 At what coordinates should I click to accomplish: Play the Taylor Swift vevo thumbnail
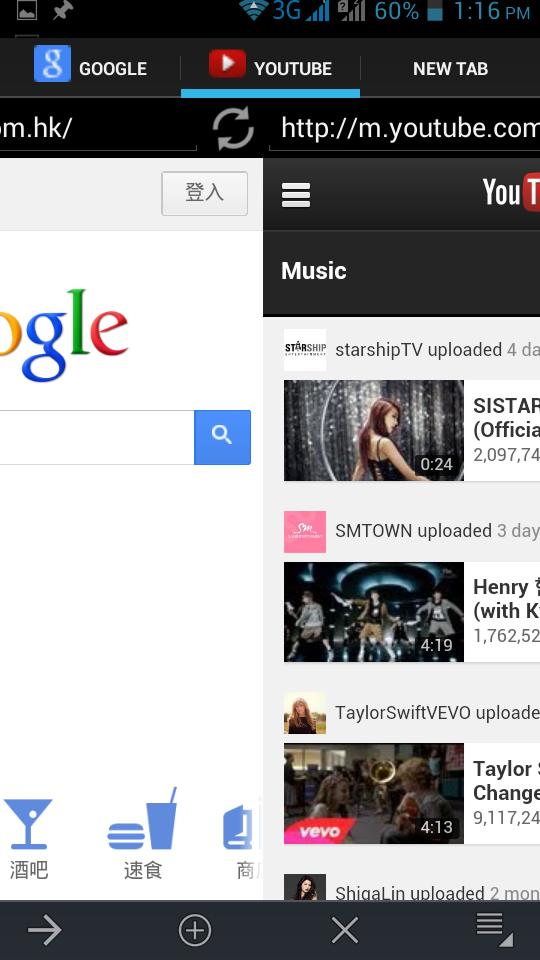tap(373, 793)
